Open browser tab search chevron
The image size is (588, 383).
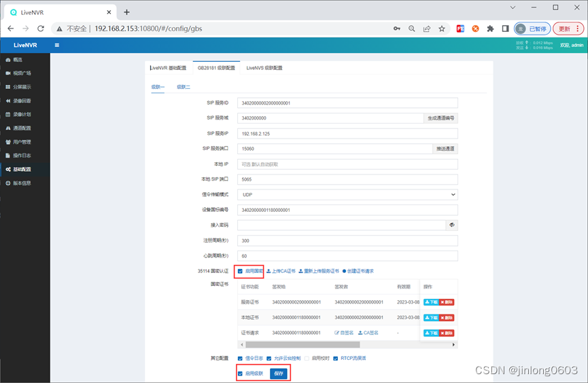(x=513, y=7)
